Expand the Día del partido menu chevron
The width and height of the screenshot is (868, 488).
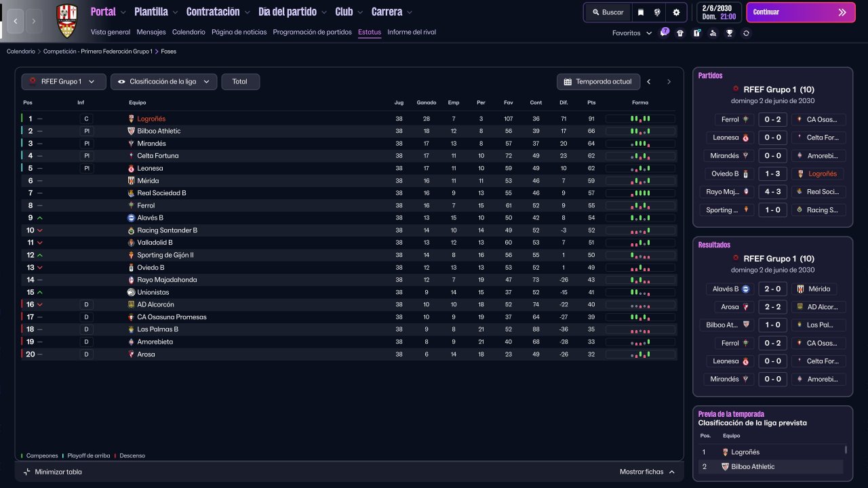[x=323, y=12]
